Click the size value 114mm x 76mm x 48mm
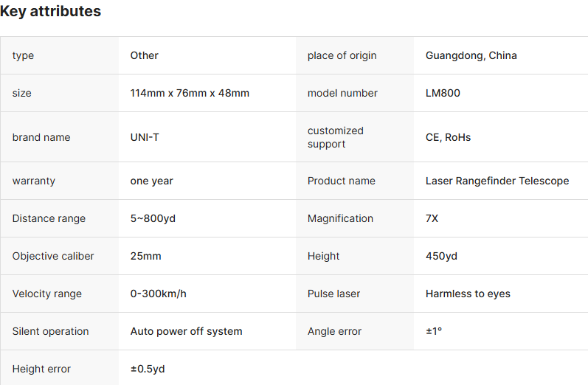Viewport: 588px width, 385px height. [x=190, y=93]
